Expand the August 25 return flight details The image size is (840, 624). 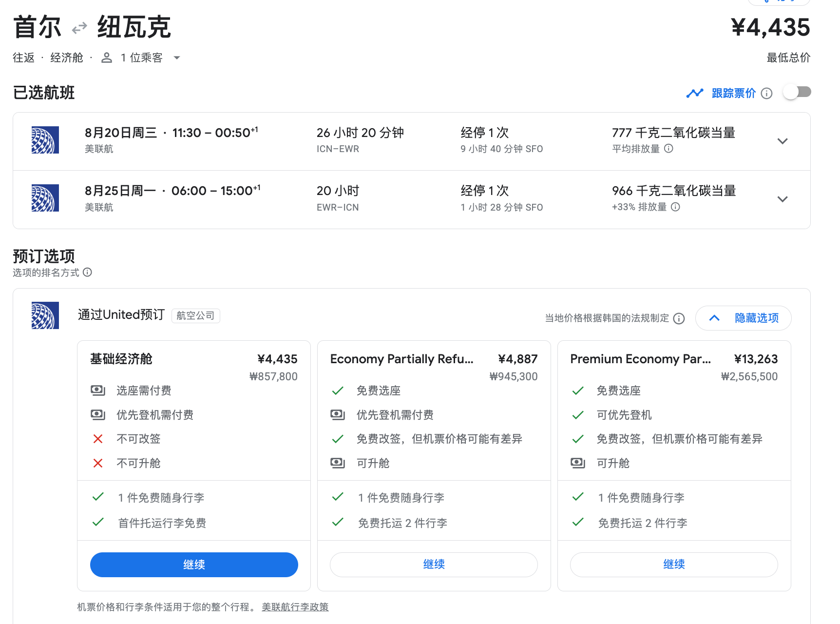pos(782,199)
